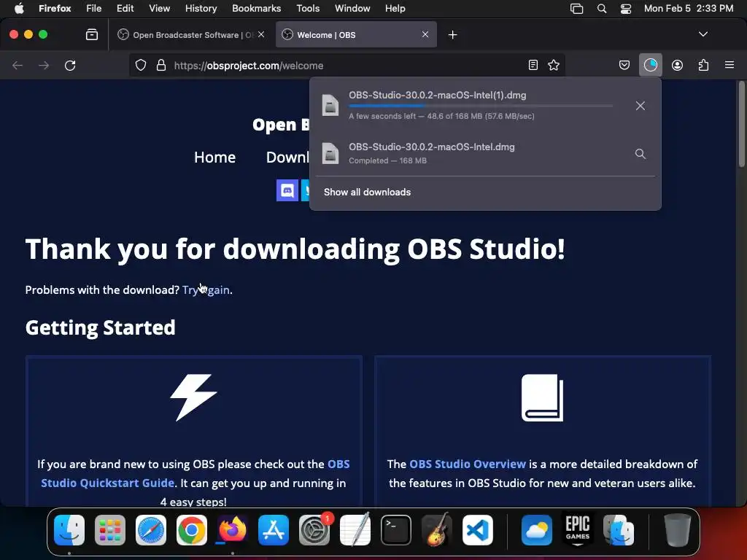Launch Visual Studio Code from the dock
747x560 pixels.
point(478,530)
